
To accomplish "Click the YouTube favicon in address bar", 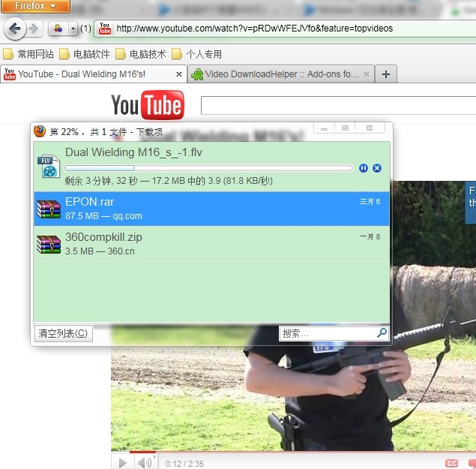I will pyautogui.click(x=105, y=29).
